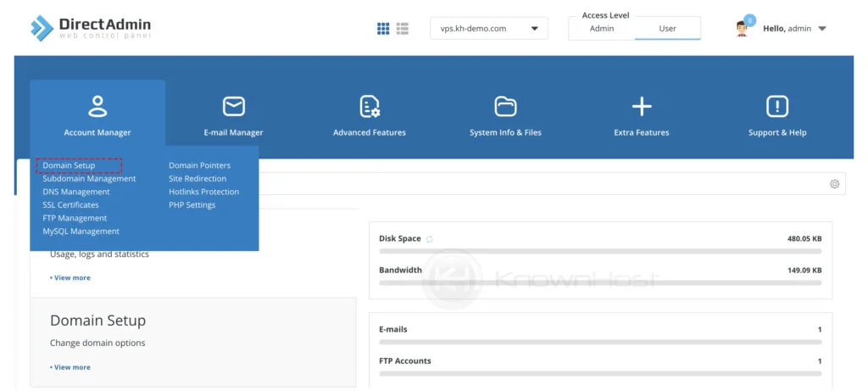Open the notification badge showing 8
Image resolution: width=868 pixels, height=391 pixels.
pos(749,20)
